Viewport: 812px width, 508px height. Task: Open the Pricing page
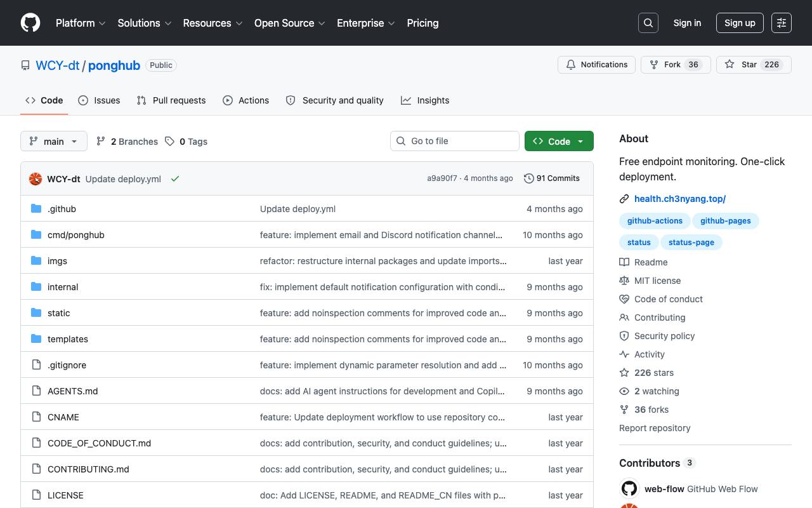click(422, 23)
